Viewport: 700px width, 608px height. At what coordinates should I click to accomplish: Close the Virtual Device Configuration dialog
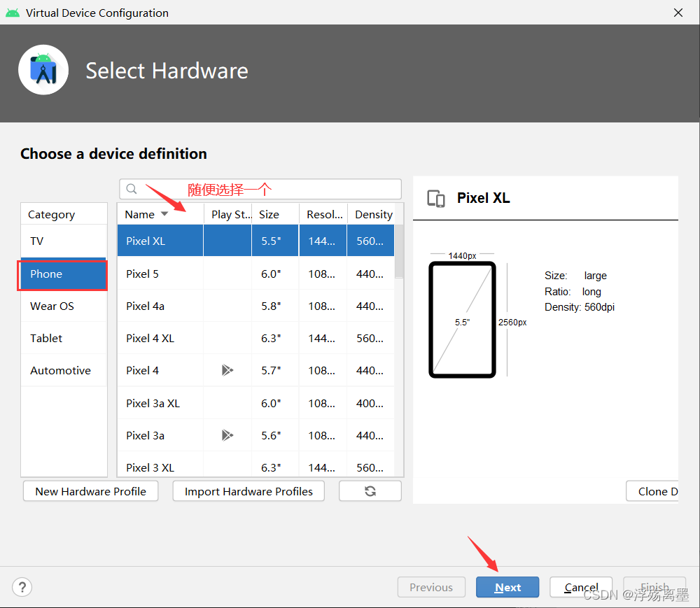point(678,13)
